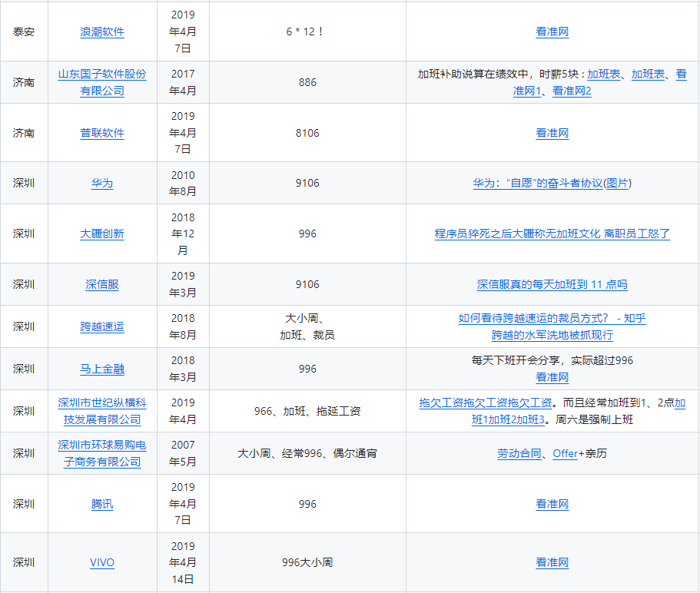Screen dimensions: 700x593
Task: Open the 跨越速运 company link
Action: pos(102,326)
